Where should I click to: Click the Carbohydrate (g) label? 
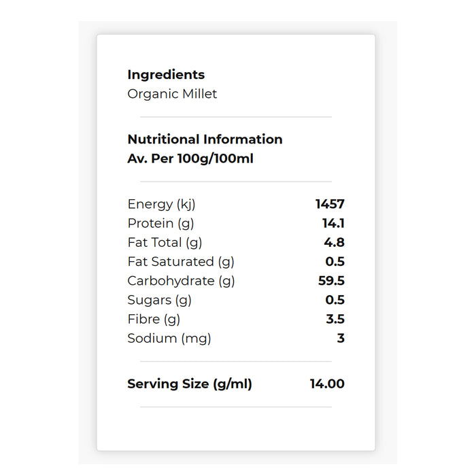(x=181, y=281)
